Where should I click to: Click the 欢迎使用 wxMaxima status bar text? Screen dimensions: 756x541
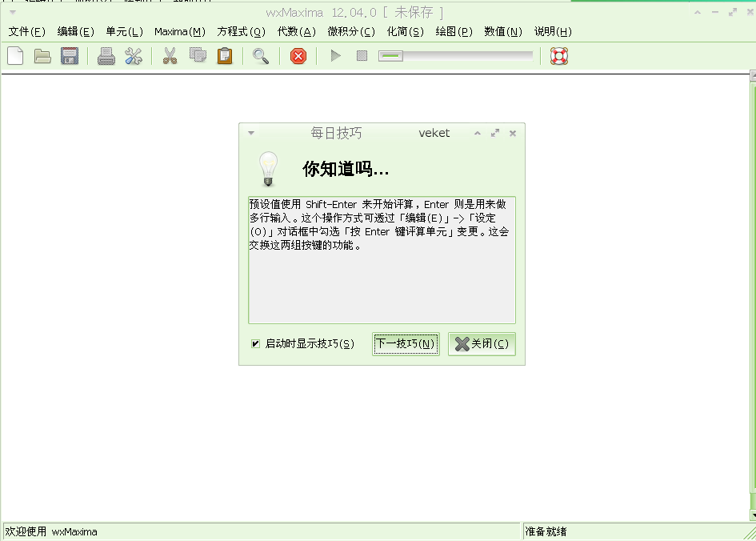(x=51, y=532)
